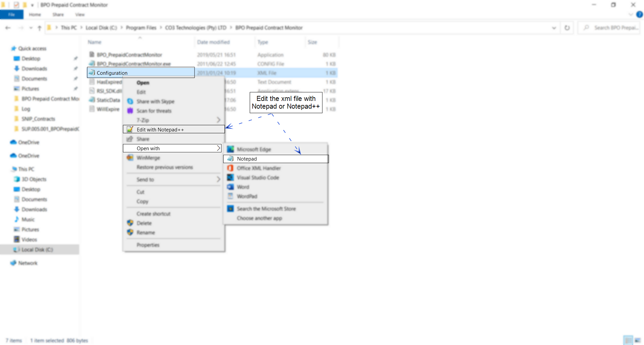
Task: Select Local Disk (C:) in the navigation pane
Action: coord(40,249)
